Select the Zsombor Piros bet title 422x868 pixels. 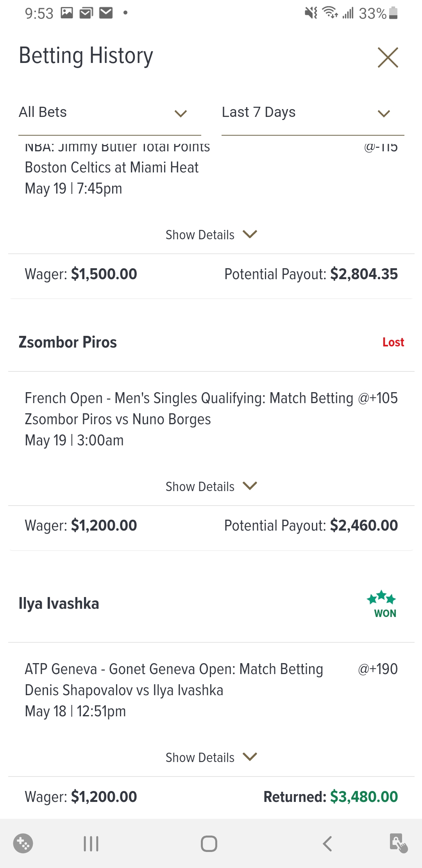pyautogui.click(x=68, y=342)
